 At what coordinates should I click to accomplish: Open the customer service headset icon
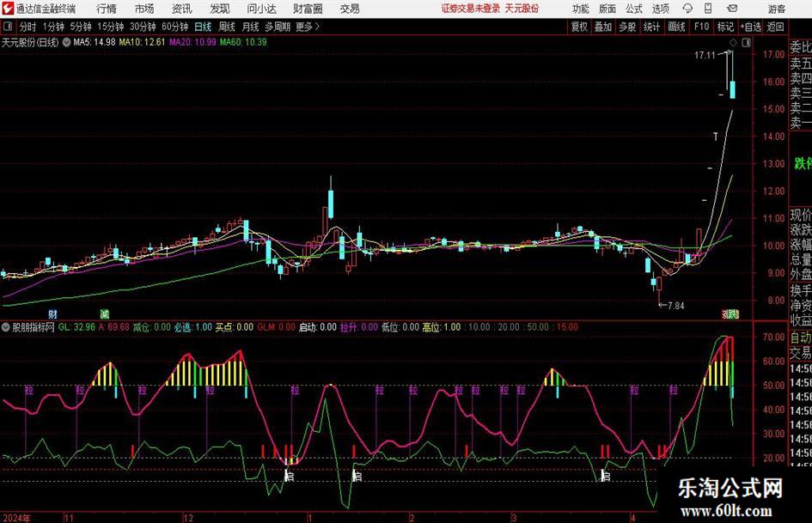(687, 9)
